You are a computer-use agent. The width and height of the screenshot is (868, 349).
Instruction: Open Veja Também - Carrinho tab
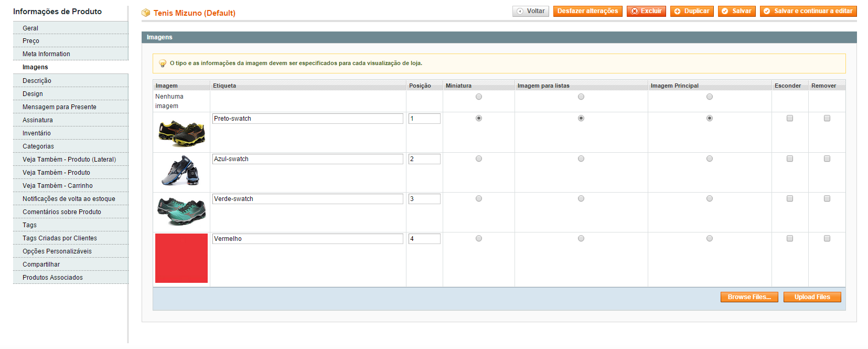(70, 186)
